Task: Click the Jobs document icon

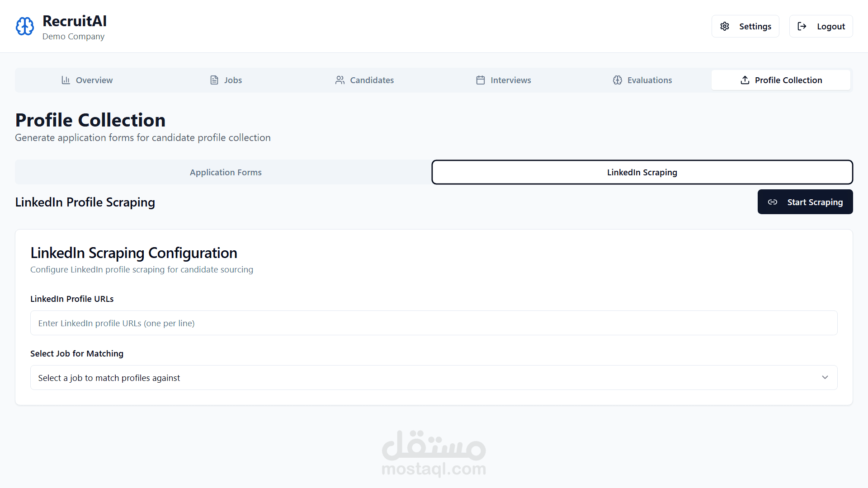Action: 214,80
